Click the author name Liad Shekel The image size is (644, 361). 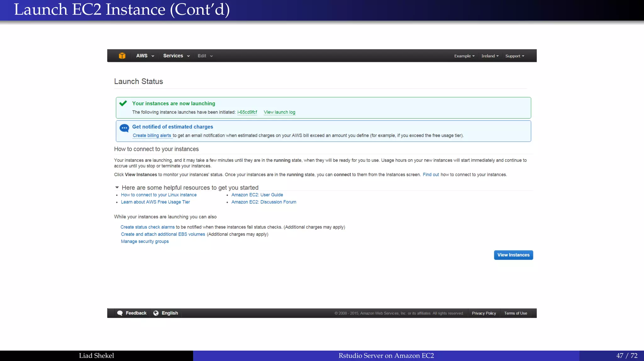pyautogui.click(x=97, y=356)
